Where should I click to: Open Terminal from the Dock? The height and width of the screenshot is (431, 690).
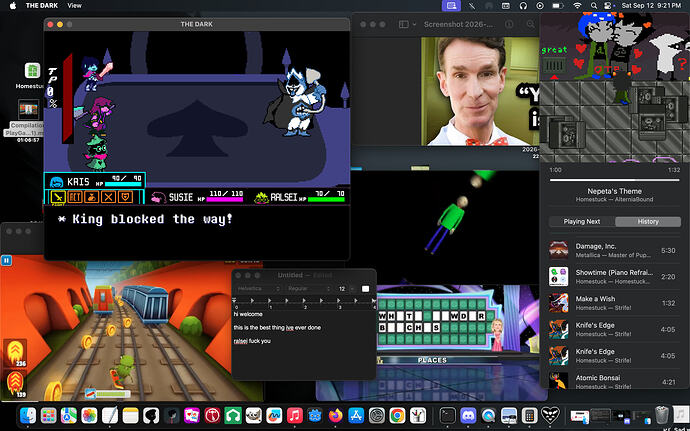(448, 415)
